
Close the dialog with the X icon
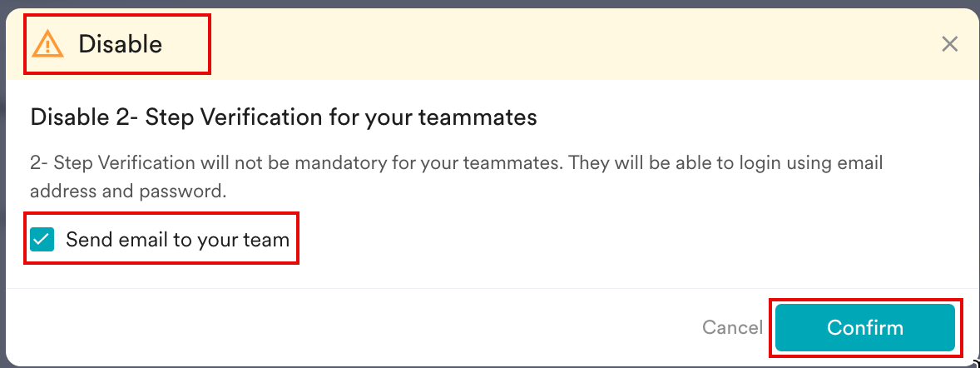[949, 44]
